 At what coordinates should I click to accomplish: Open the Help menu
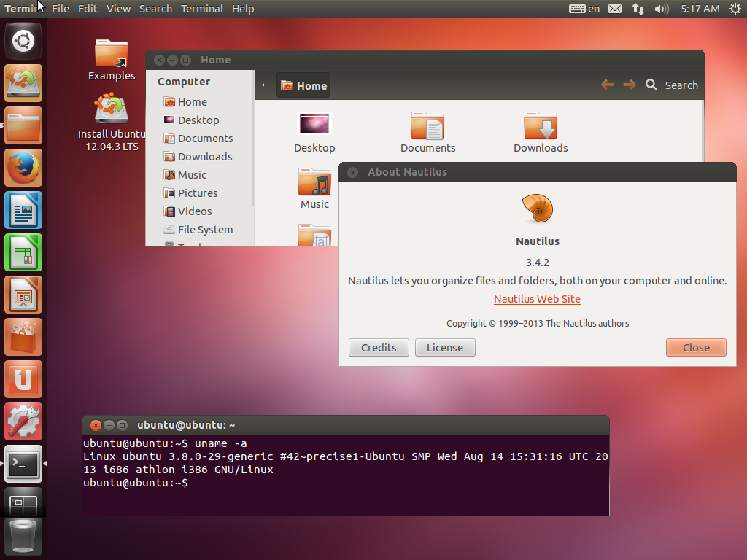click(243, 9)
